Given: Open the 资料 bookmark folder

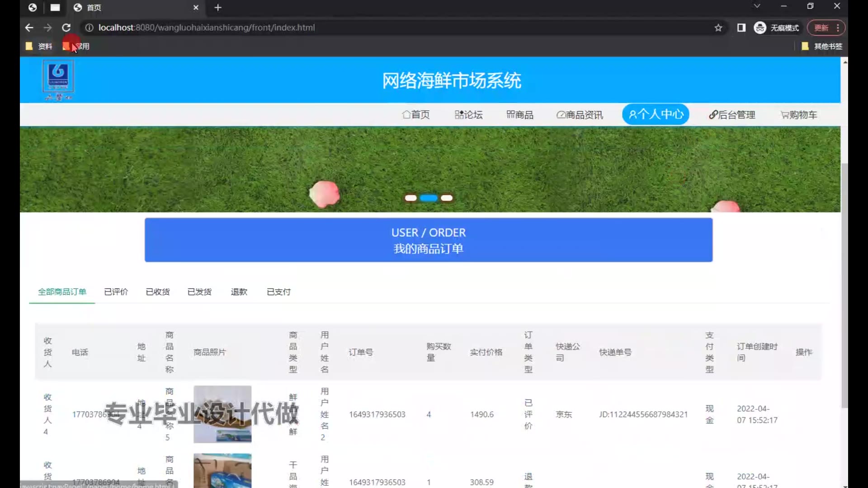Looking at the screenshot, I should point(39,46).
